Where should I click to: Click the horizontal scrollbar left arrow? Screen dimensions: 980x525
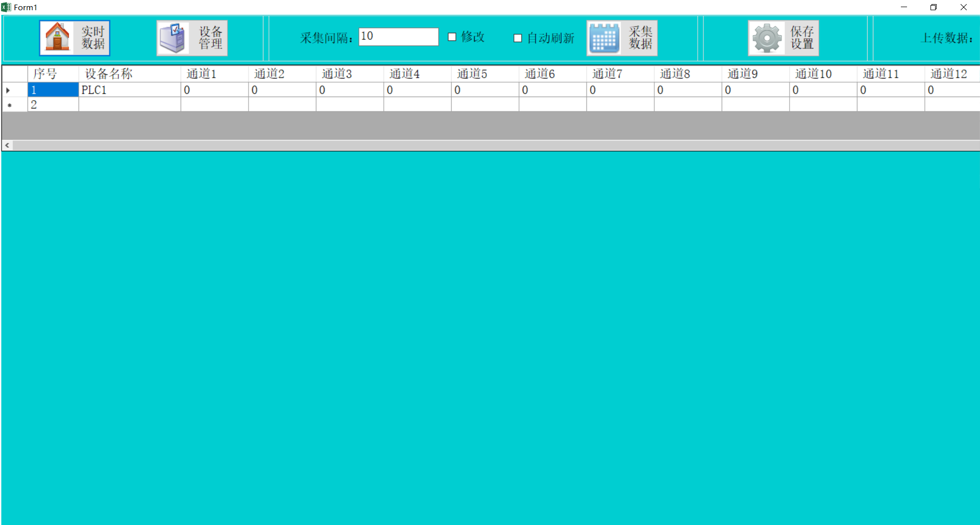(x=7, y=146)
